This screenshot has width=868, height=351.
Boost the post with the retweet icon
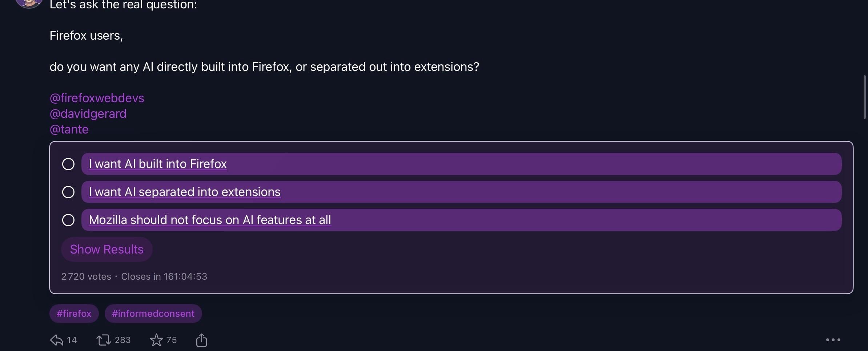pyautogui.click(x=104, y=340)
